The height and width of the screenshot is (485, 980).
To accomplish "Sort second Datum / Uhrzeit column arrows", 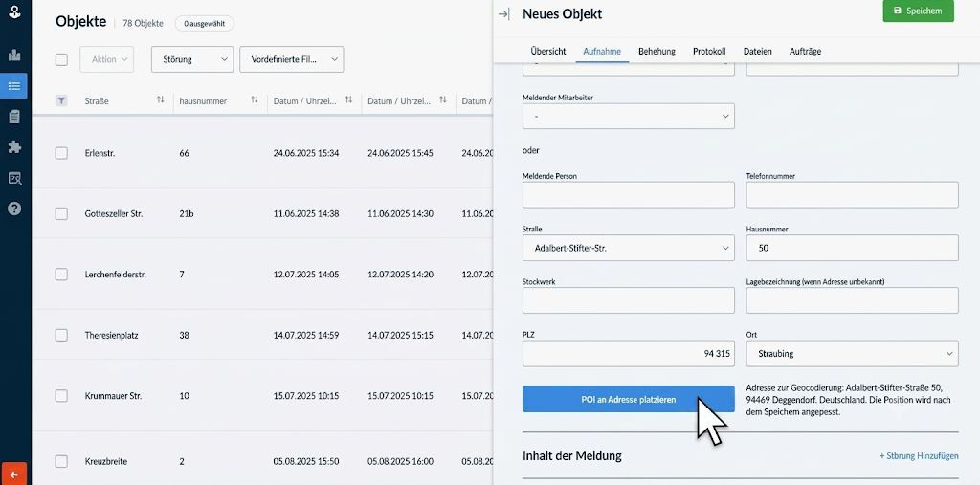I will [443, 100].
